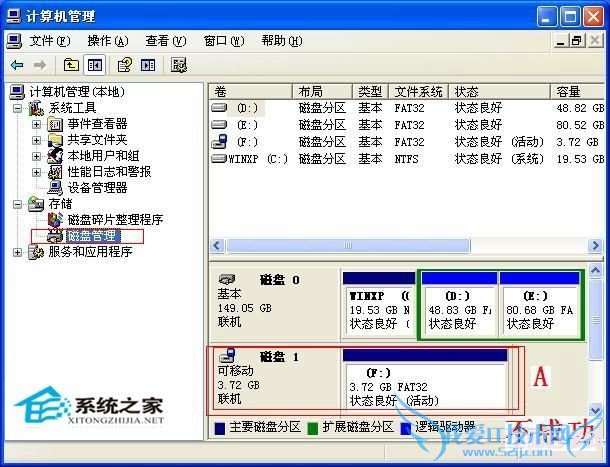Toggle the show/hide console tree icon
The width and height of the screenshot is (610, 467).
(95, 65)
